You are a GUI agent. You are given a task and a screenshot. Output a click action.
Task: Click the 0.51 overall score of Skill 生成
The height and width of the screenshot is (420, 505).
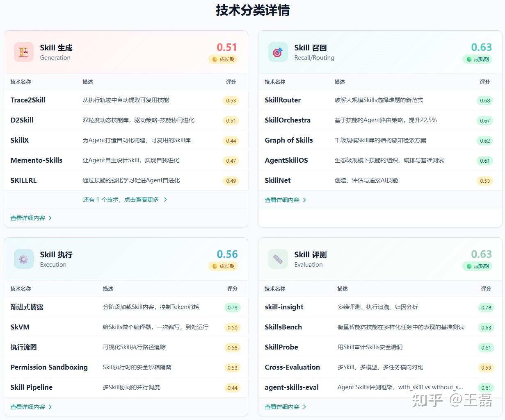tap(227, 48)
